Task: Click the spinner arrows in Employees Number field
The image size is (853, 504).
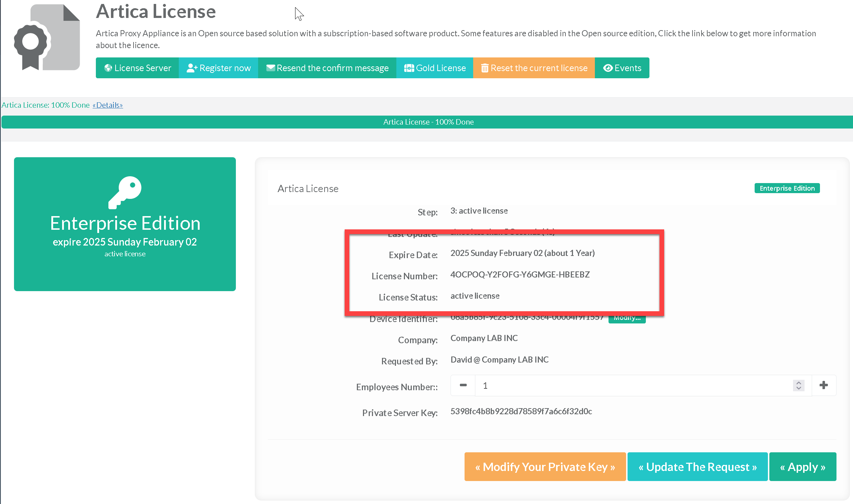Action: click(x=798, y=385)
